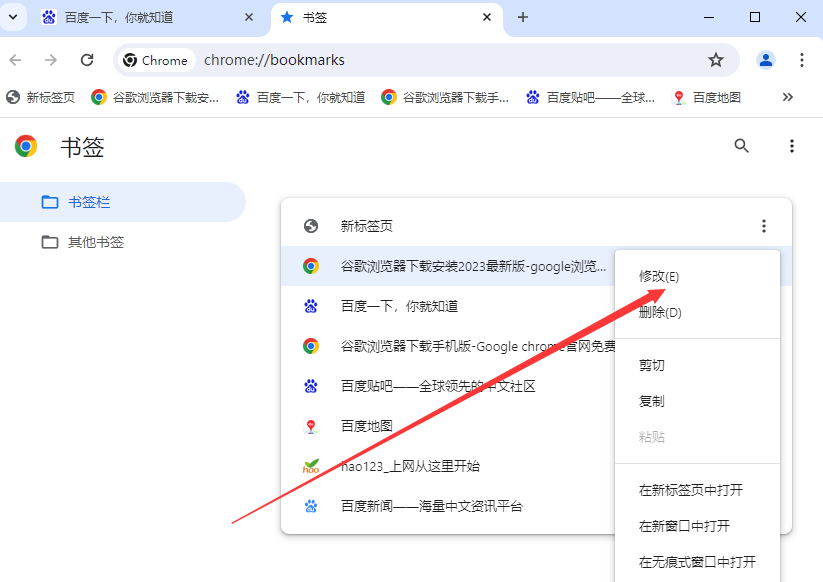The image size is (823, 582).
Task: Select 修改(E) in the context menu
Action: click(659, 276)
